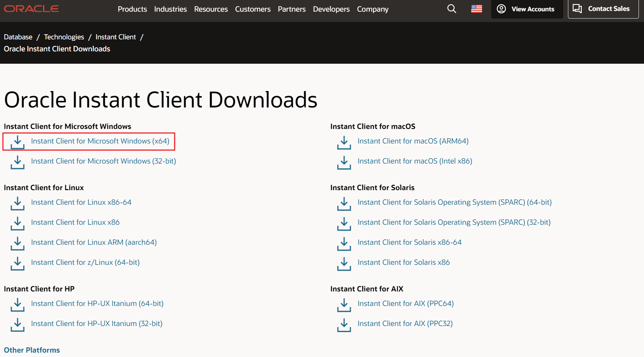This screenshot has width=644, height=357.
Task: Go to Database breadcrumb
Action: point(18,37)
